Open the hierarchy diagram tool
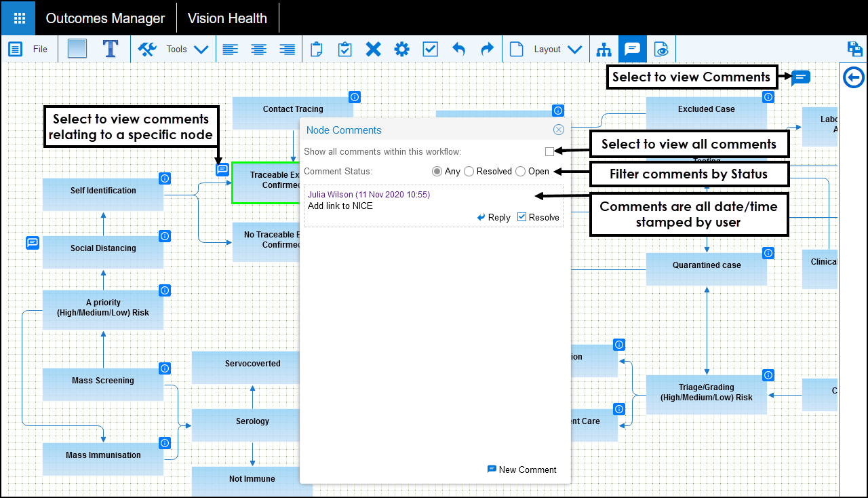868x498 pixels. 604,49
